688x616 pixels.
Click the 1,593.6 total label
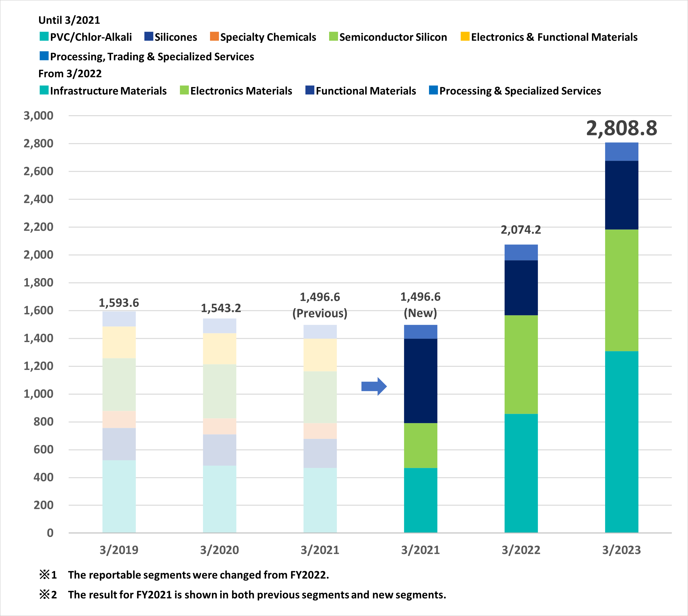119,303
